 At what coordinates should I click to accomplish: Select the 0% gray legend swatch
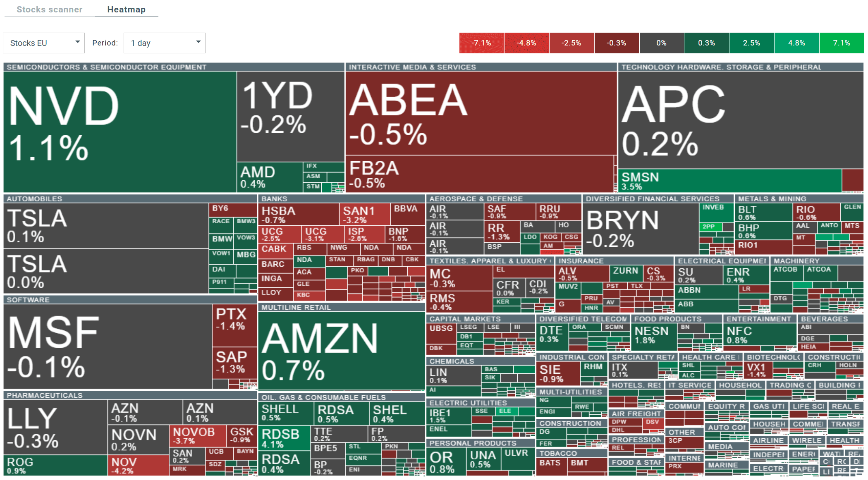coord(661,43)
